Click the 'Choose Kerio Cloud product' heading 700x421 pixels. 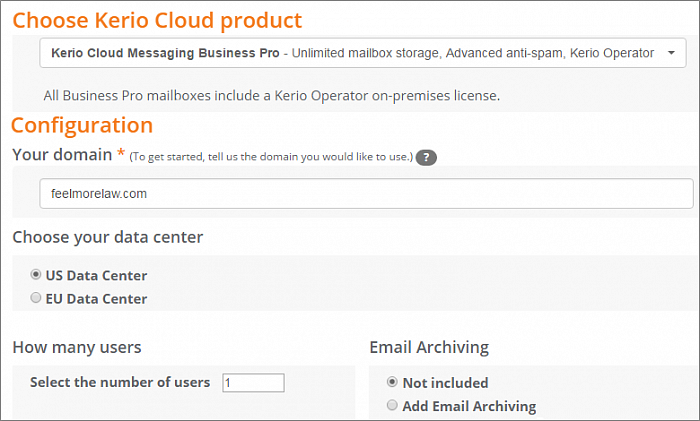[157, 21]
